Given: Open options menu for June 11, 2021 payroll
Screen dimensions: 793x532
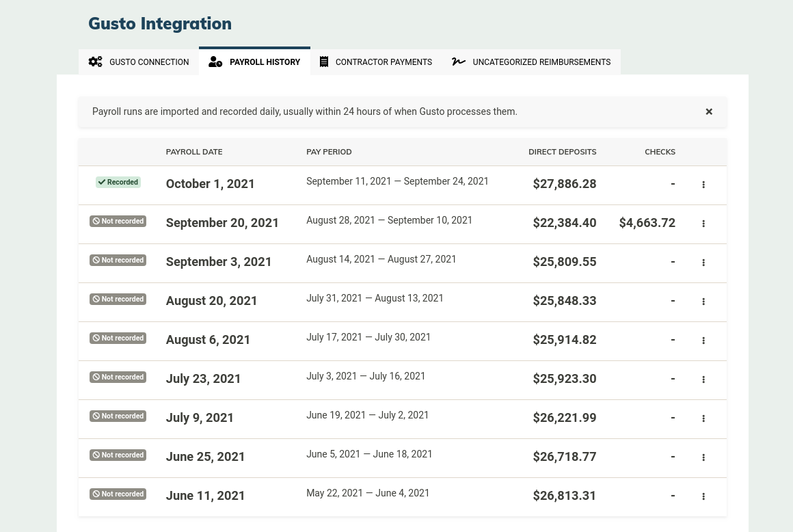Looking at the screenshot, I should 703,496.
